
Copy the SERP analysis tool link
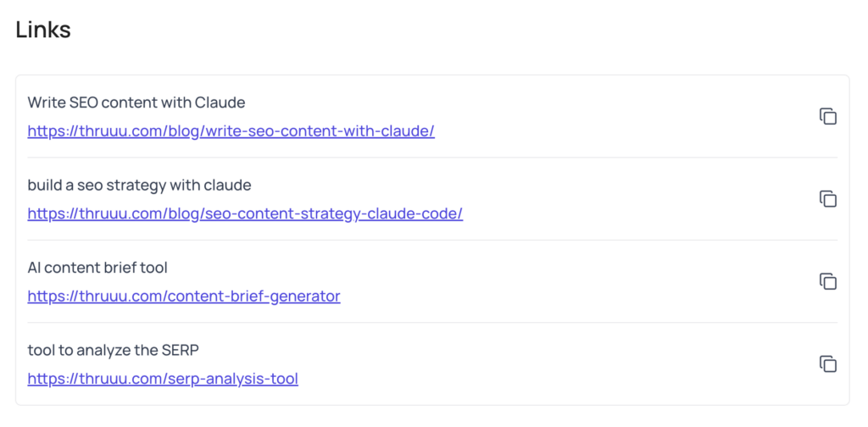[827, 363]
